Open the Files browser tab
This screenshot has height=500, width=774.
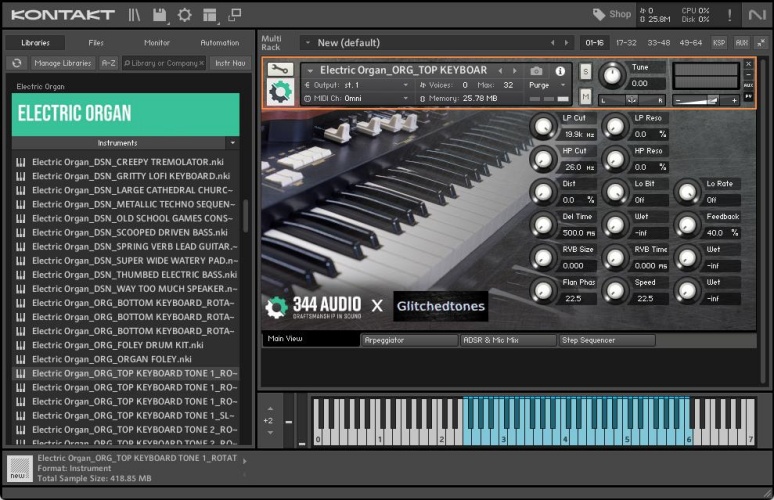pos(96,43)
